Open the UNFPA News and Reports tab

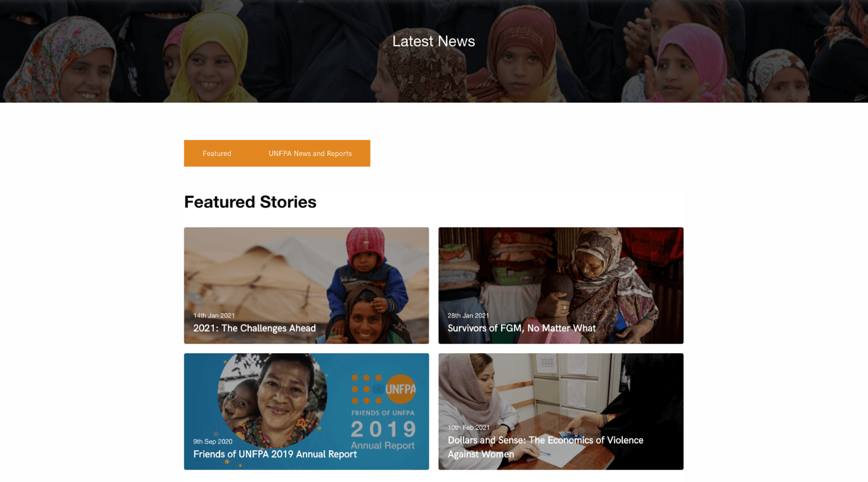coord(310,154)
